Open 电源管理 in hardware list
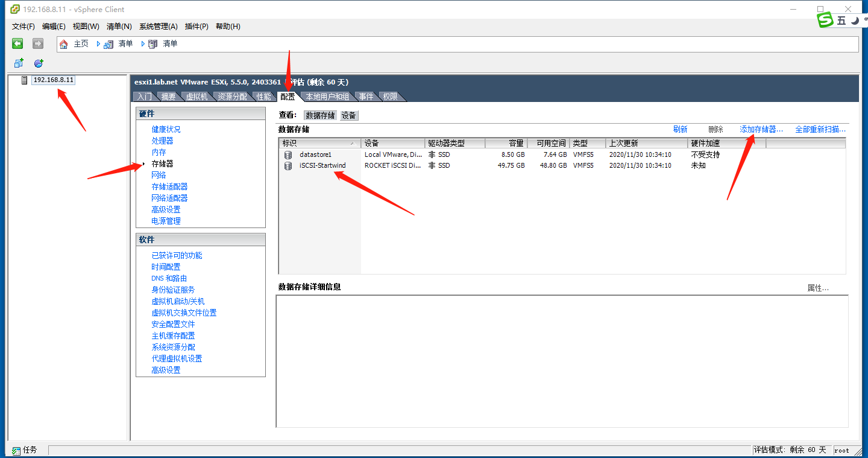 click(166, 221)
